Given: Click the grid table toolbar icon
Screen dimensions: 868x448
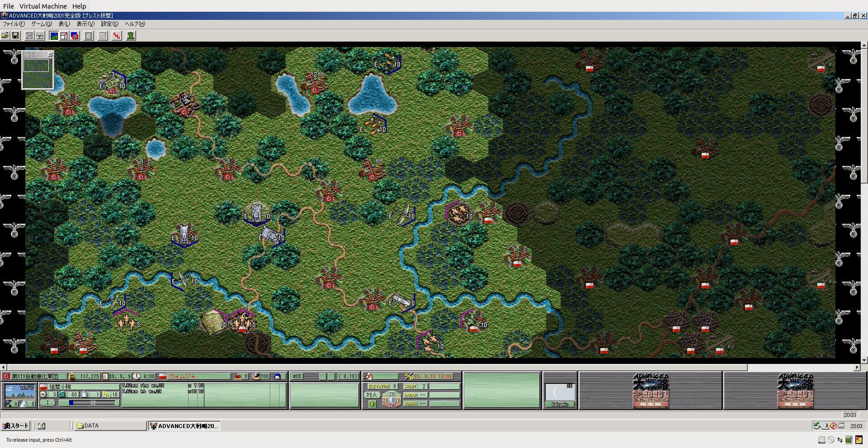Looking at the screenshot, I should pos(89,36).
